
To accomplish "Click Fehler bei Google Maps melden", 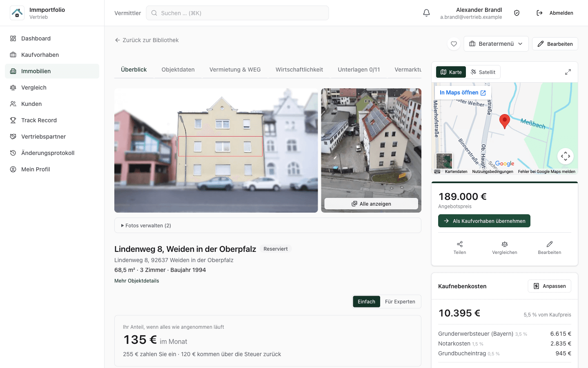I will click(x=547, y=172).
